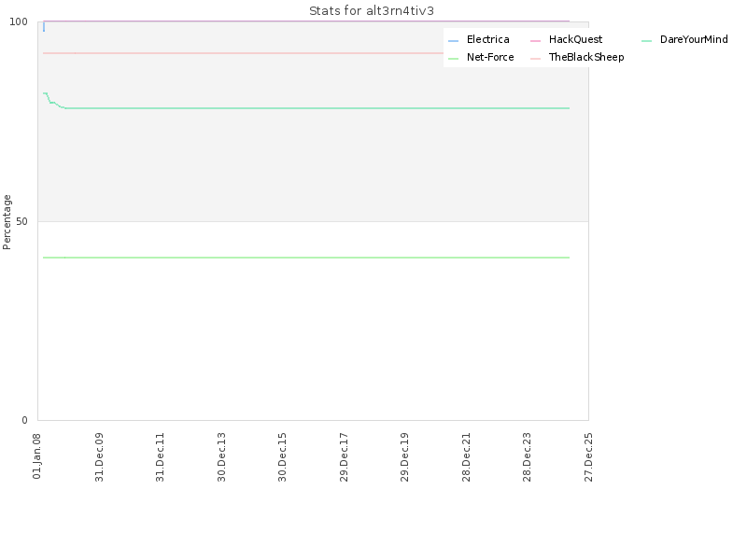Click the x-axis date 31.Dec.11
The image size is (747, 560).
pyautogui.click(x=160, y=457)
